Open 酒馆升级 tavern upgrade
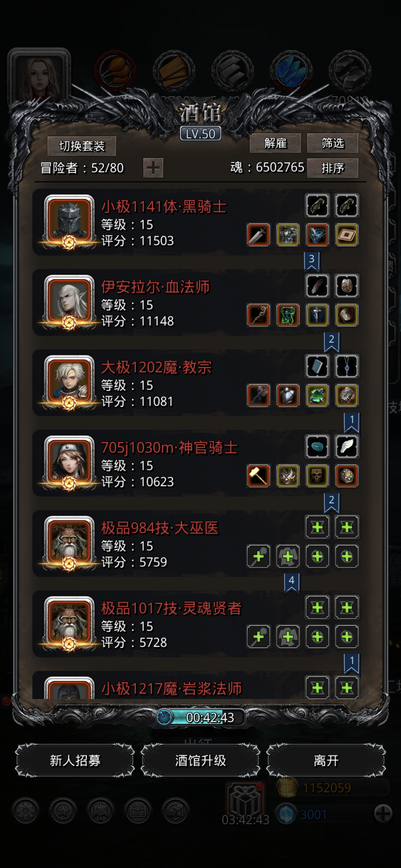The height and width of the screenshot is (868, 401). tap(200, 760)
